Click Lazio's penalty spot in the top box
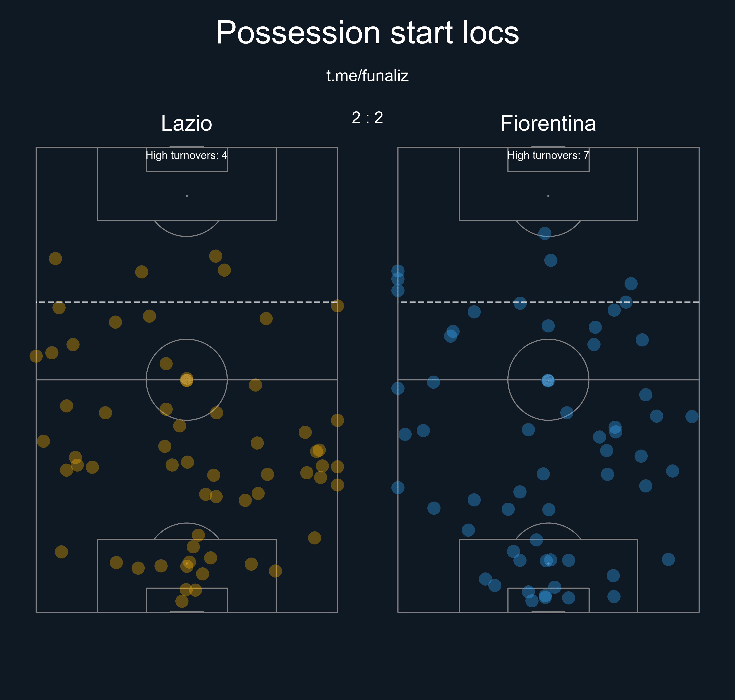This screenshot has width=735, height=700. (x=186, y=196)
